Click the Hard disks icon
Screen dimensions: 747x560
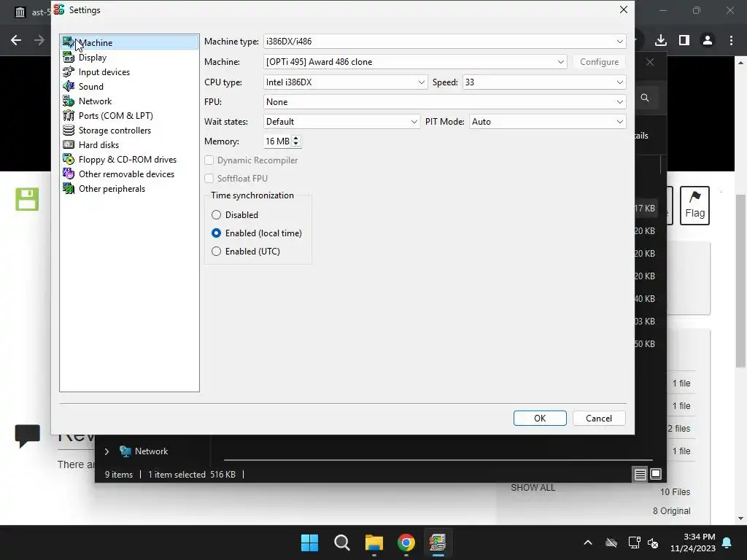(69, 145)
